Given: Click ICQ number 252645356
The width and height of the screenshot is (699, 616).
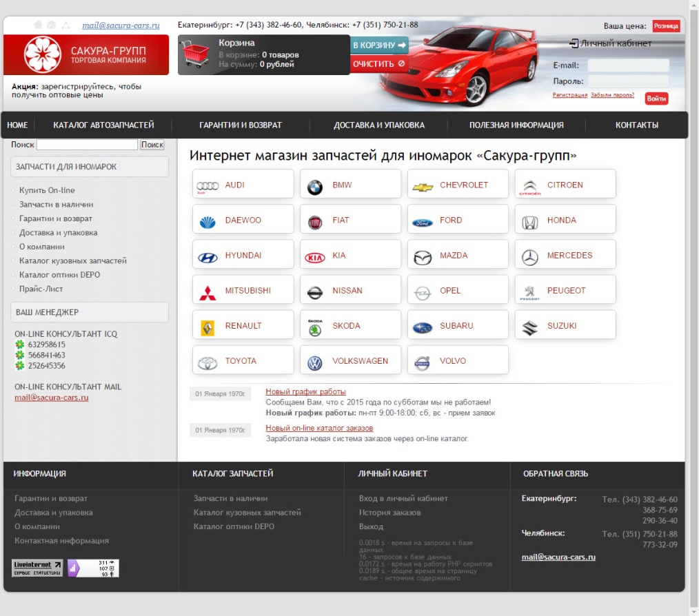Looking at the screenshot, I should click(46, 366).
